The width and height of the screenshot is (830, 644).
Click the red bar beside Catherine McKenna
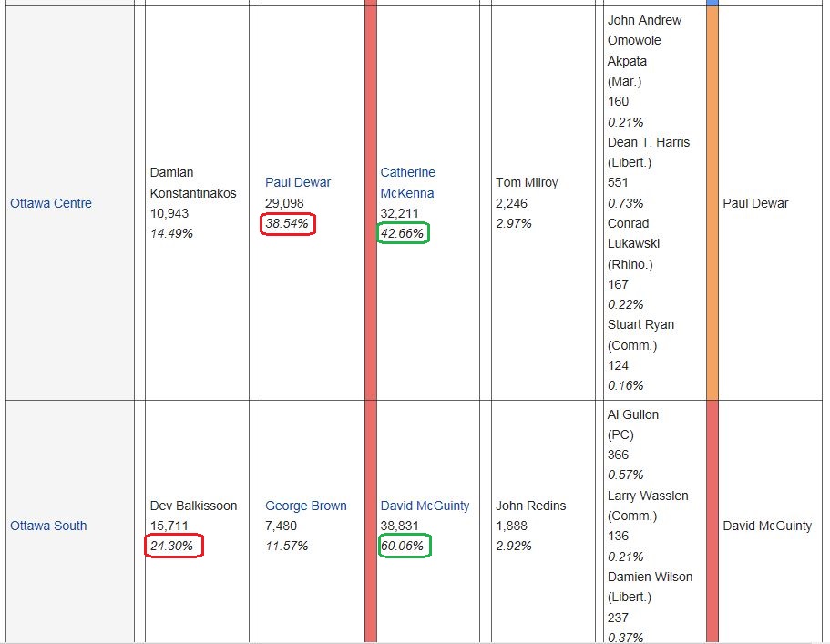(x=370, y=203)
